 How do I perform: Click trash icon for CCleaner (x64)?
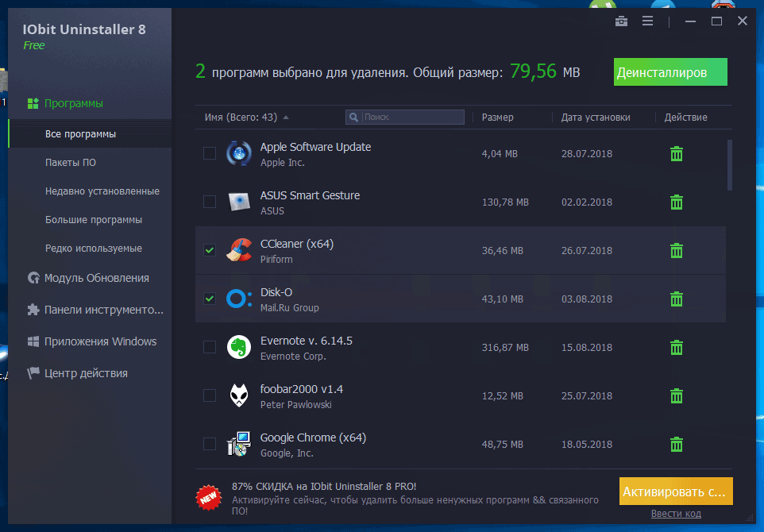coord(677,250)
